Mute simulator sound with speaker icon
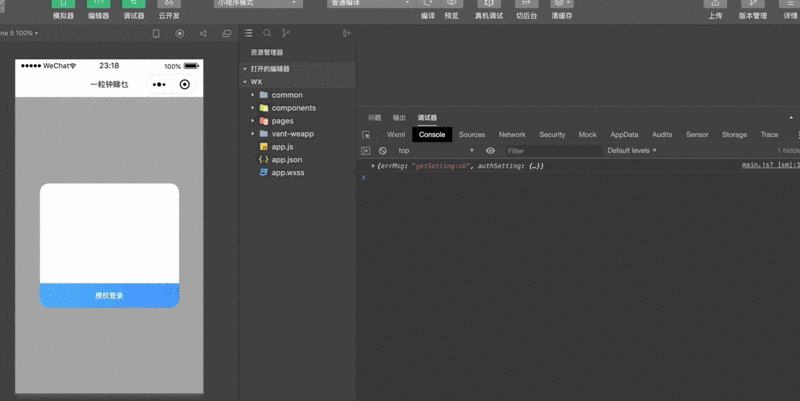The image size is (800, 401). point(203,33)
